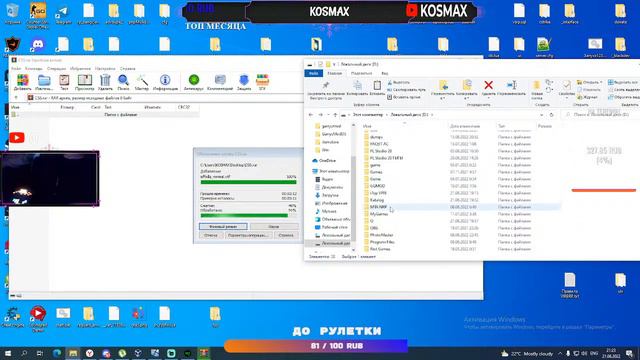Click Background mode (Фоновый режим) button
640x360 pixels.
pyautogui.click(x=223, y=226)
